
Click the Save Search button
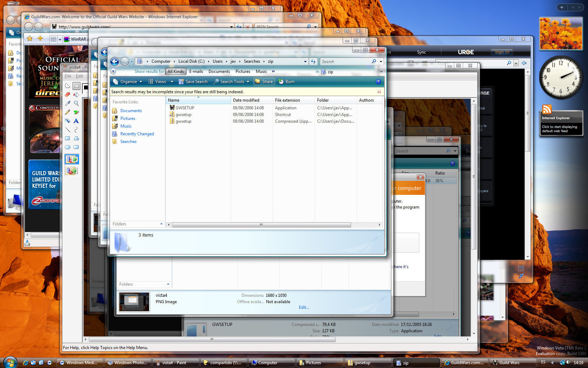point(193,82)
